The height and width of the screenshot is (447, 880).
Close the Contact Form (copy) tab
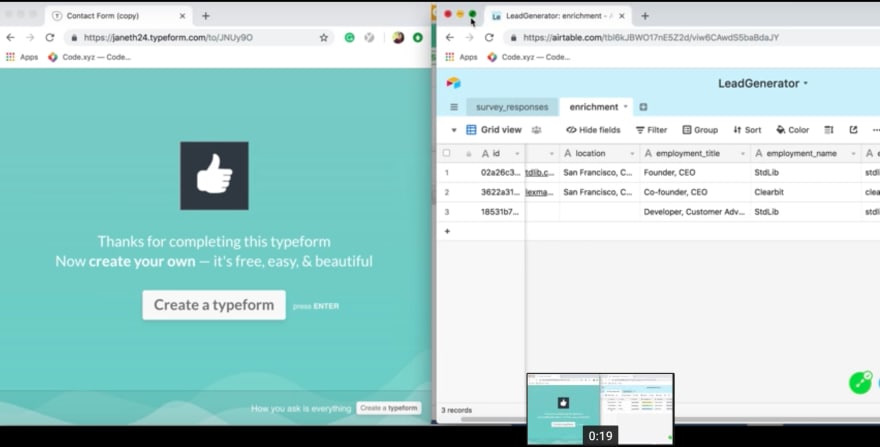pyautogui.click(x=182, y=16)
